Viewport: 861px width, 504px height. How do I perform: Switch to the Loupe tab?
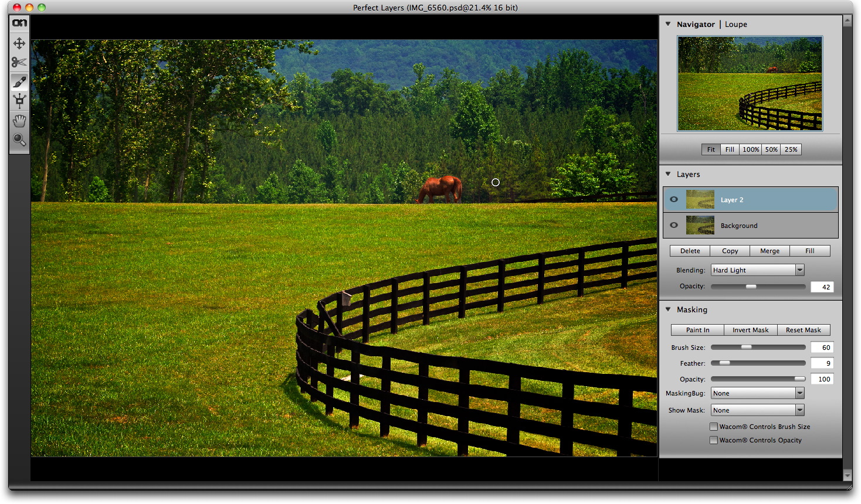click(735, 25)
